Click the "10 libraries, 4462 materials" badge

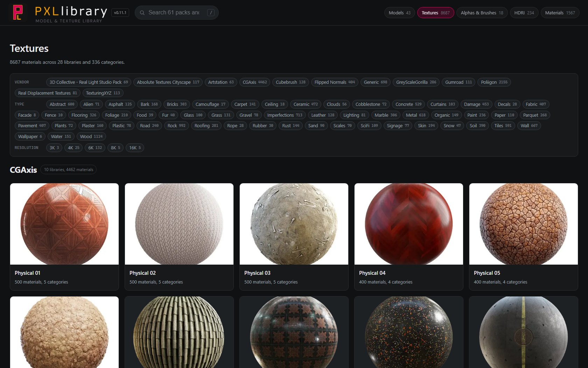(x=69, y=170)
